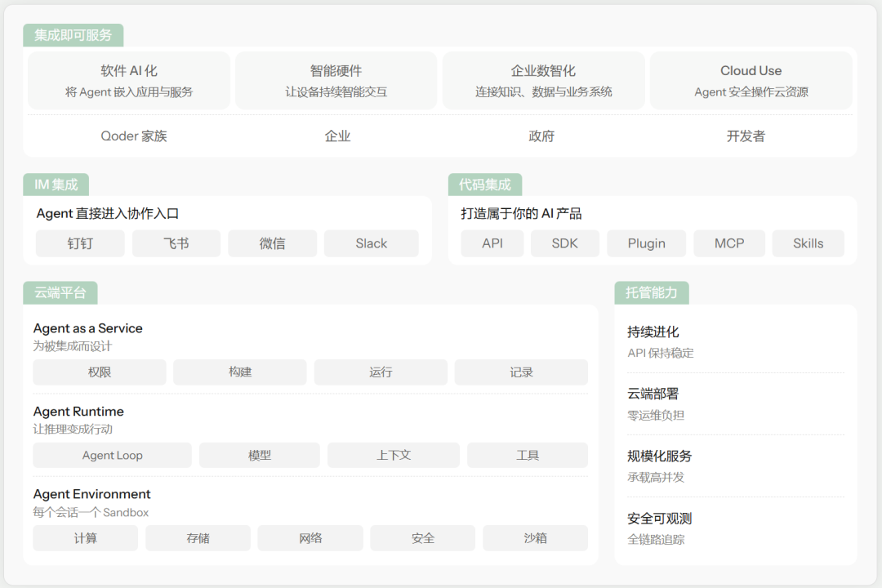The width and height of the screenshot is (882, 588).
Task: Open the 软件 AI 化 card
Action: [x=129, y=81]
